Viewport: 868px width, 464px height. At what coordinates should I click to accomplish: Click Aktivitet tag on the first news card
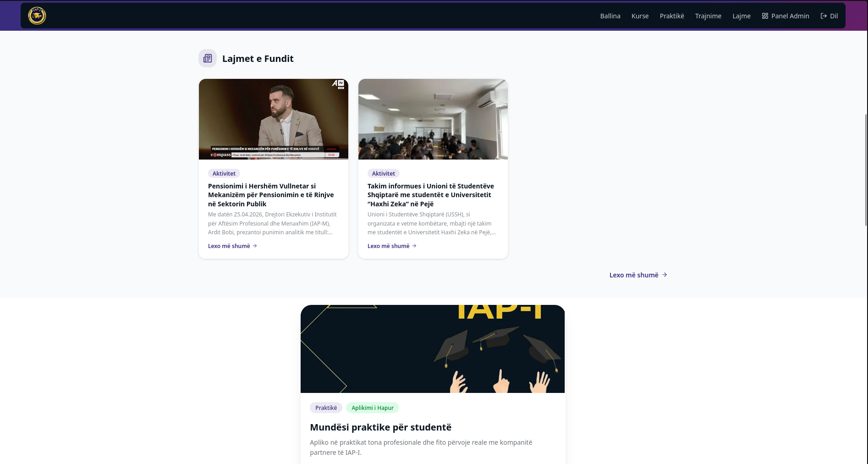224,173
